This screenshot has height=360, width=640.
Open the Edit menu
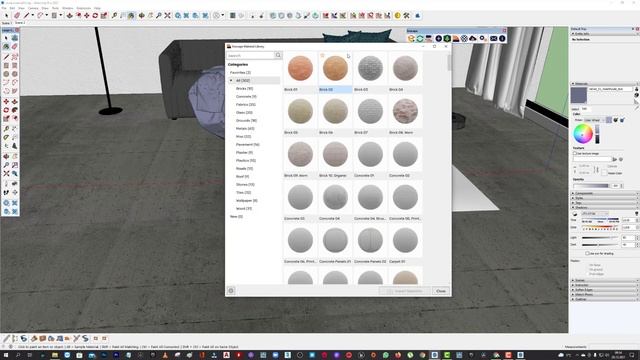[x=12, y=8]
